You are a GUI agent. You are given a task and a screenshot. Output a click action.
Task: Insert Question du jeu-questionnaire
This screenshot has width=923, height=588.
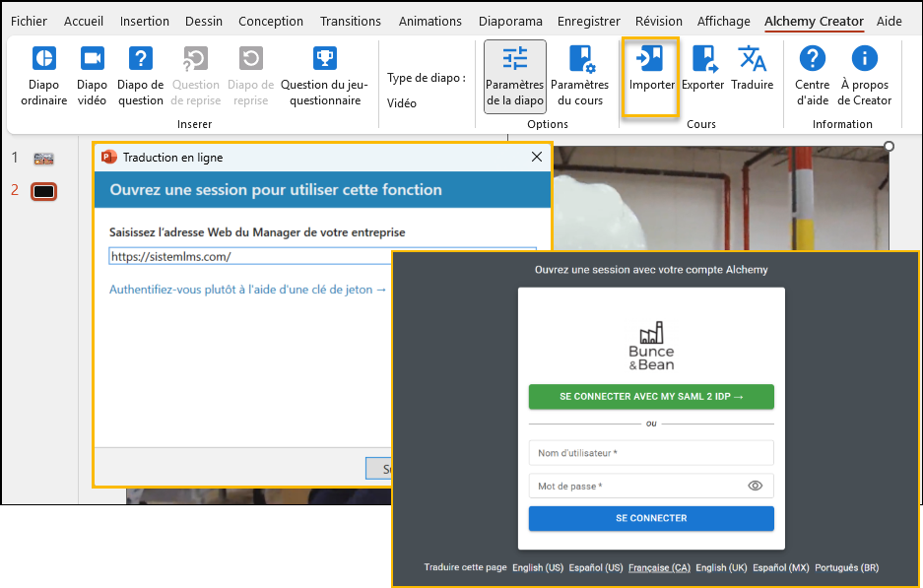(x=324, y=75)
